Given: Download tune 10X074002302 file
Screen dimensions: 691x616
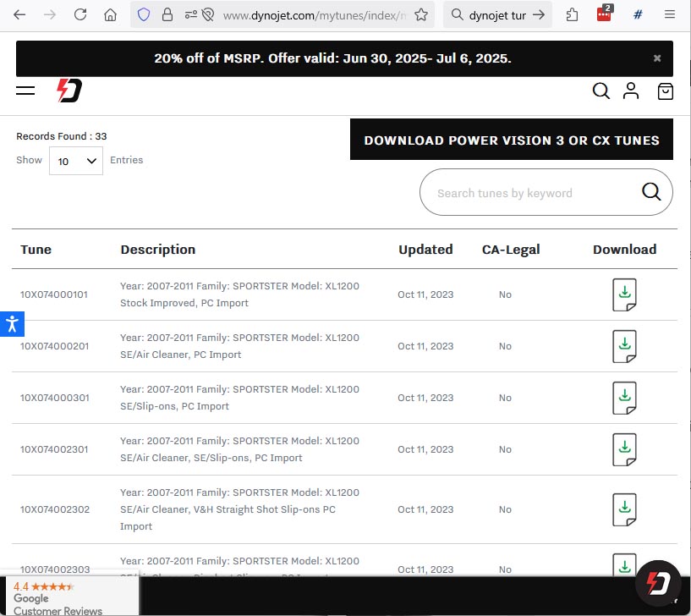Looking at the screenshot, I should click(x=624, y=509).
